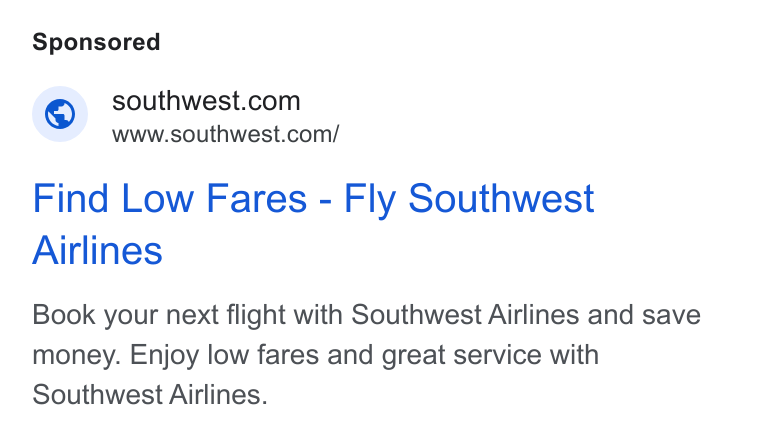Viewport: 760px width, 438px height.
Task: Click the word Airlines in the blue headline
Action: (x=97, y=250)
